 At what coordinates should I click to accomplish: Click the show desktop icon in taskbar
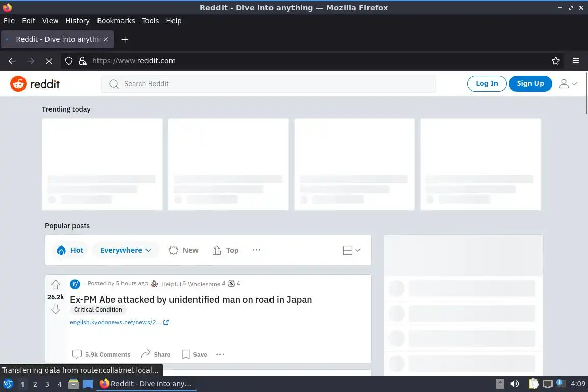[x=88, y=384]
